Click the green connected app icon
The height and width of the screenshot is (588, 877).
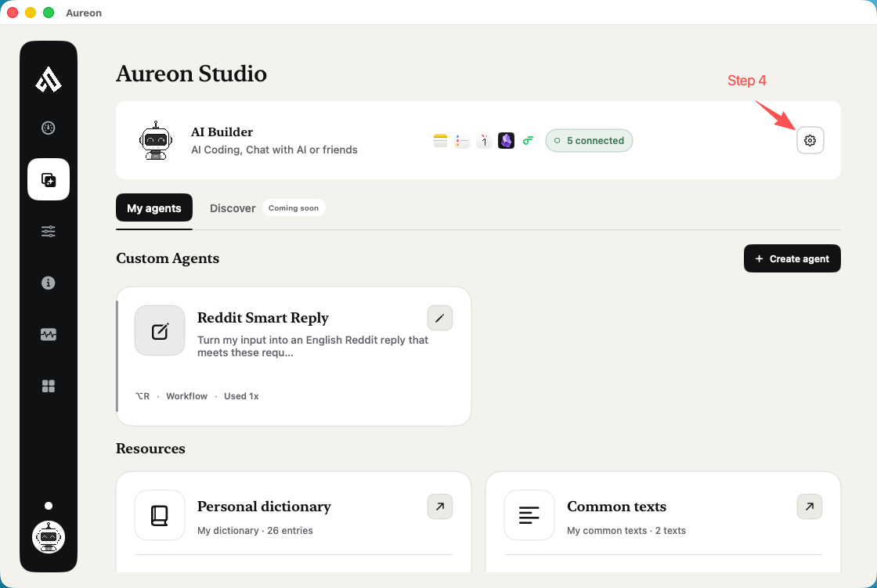[528, 140]
